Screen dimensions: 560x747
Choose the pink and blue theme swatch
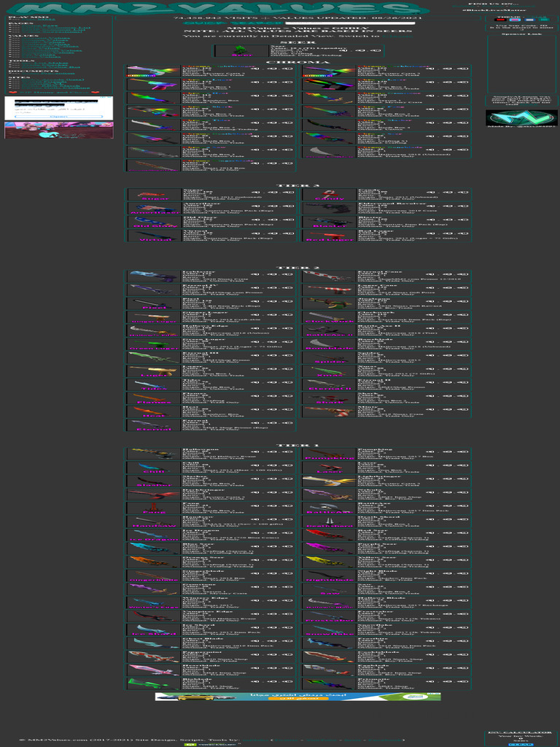click(x=516, y=20)
